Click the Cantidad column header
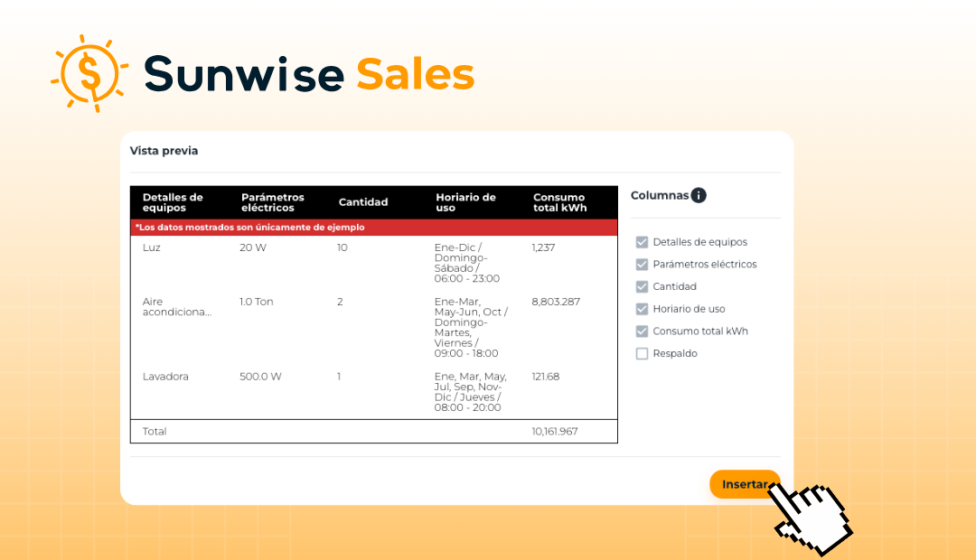 click(363, 202)
